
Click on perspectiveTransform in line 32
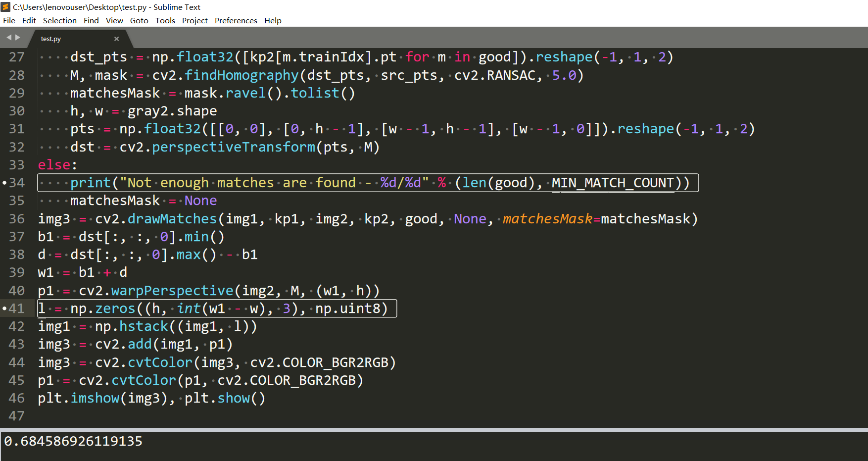pyautogui.click(x=234, y=147)
